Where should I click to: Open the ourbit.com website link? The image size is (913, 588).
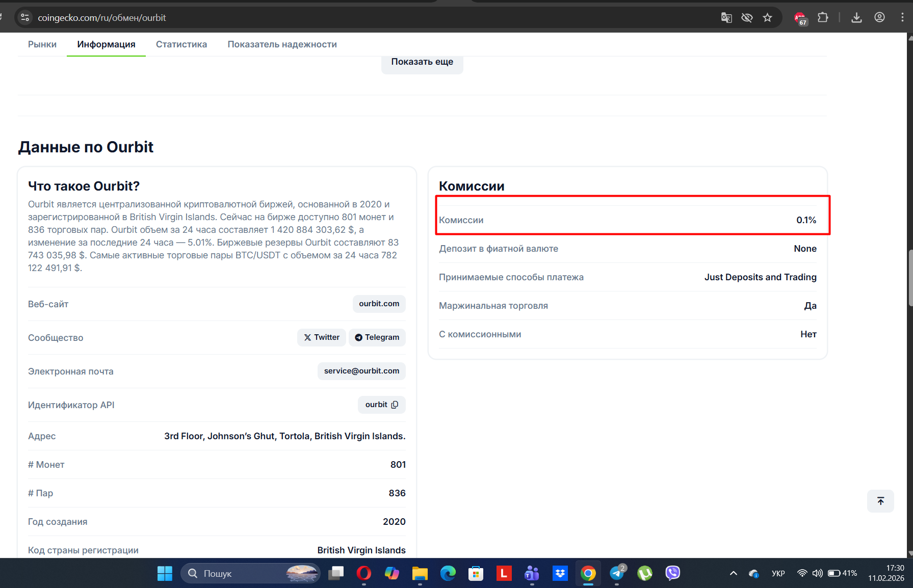click(x=379, y=304)
